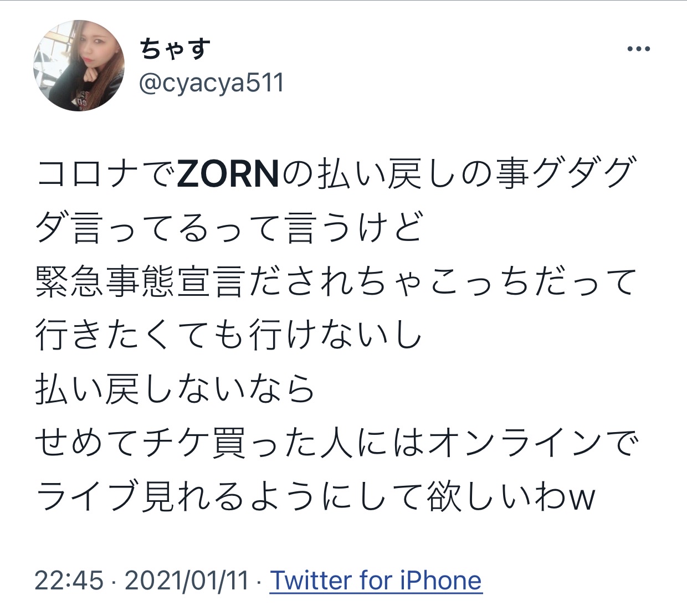This screenshot has width=687, height=616.
Task: Click the bold ZORN keyword
Action: [x=227, y=174]
